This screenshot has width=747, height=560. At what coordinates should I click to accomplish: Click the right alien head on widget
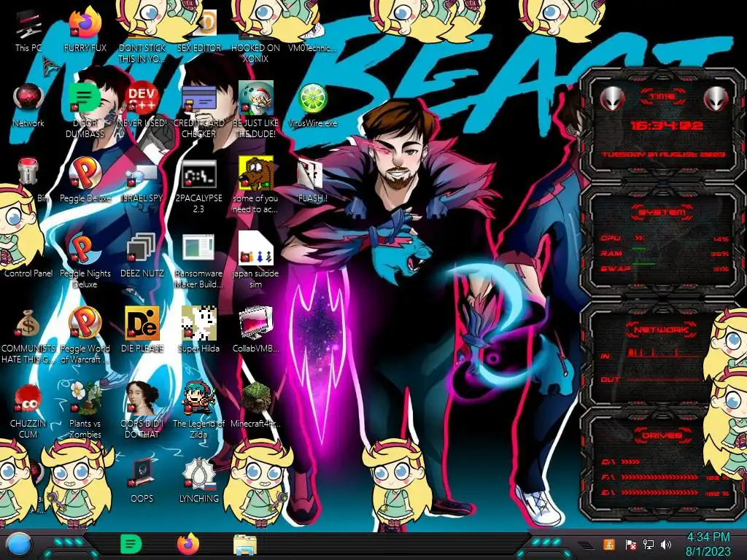[x=716, y=99]
